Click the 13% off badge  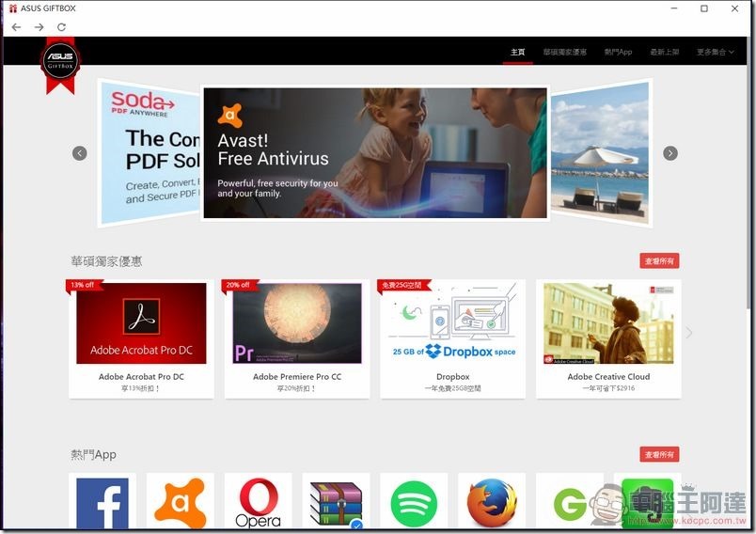pos(83,285)
